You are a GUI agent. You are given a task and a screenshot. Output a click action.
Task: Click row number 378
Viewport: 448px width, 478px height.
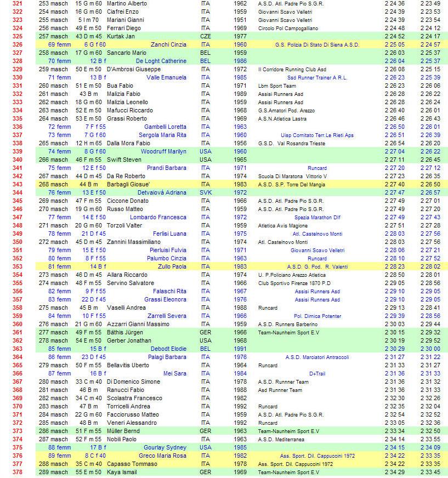coord(18,473)
